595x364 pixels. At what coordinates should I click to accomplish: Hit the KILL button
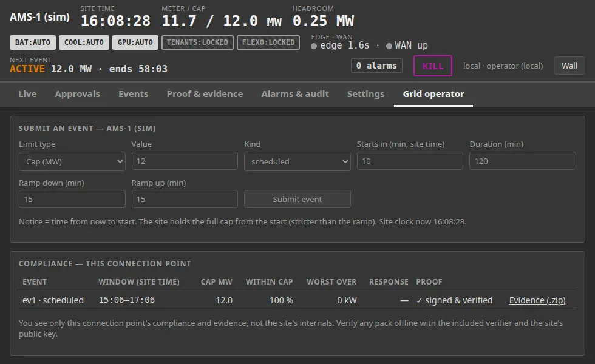point(432,66)
